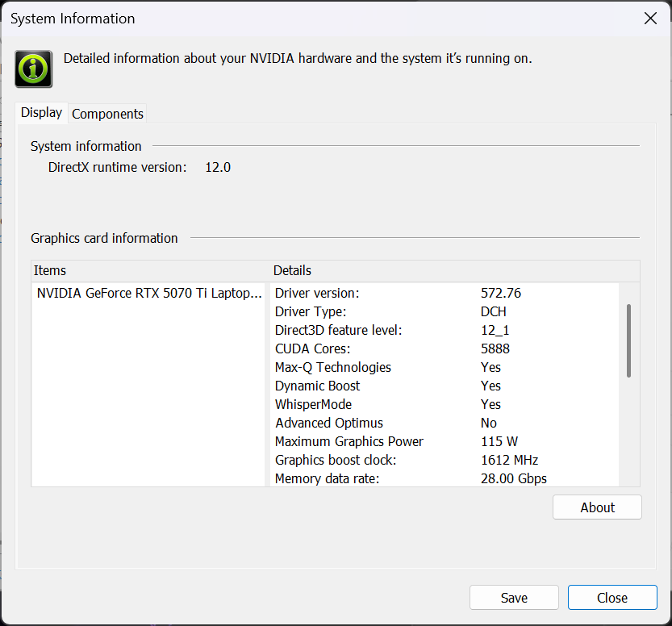Select the Direct3D feature level label

point(338,331)
